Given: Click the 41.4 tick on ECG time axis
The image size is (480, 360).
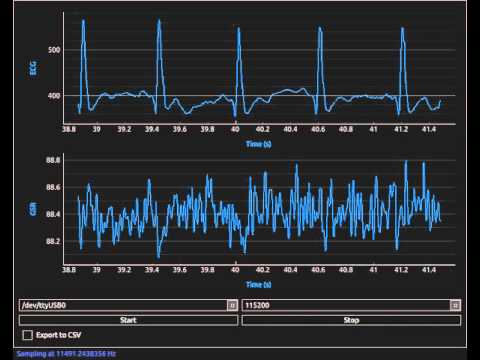Looking at the screenshot, I should (x=429, y=129).
